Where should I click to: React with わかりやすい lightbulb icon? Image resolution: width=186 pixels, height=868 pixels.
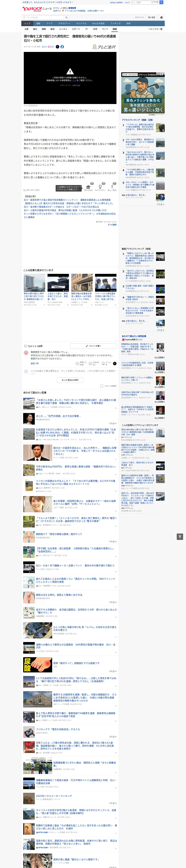(x=100, y=187)
